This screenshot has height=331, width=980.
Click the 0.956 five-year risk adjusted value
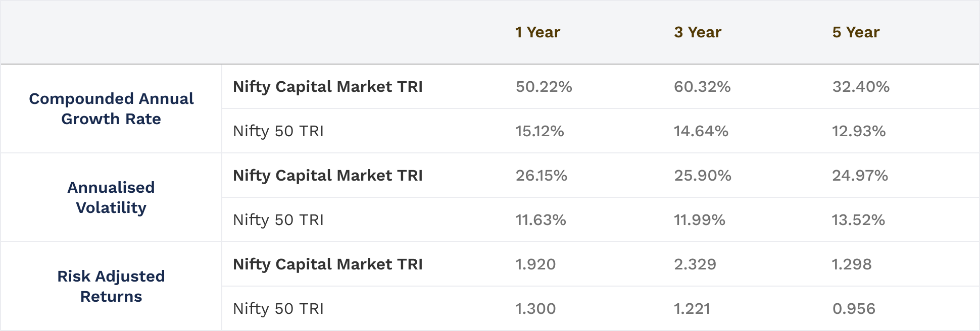pyautogui.click(x=854, y=309)
